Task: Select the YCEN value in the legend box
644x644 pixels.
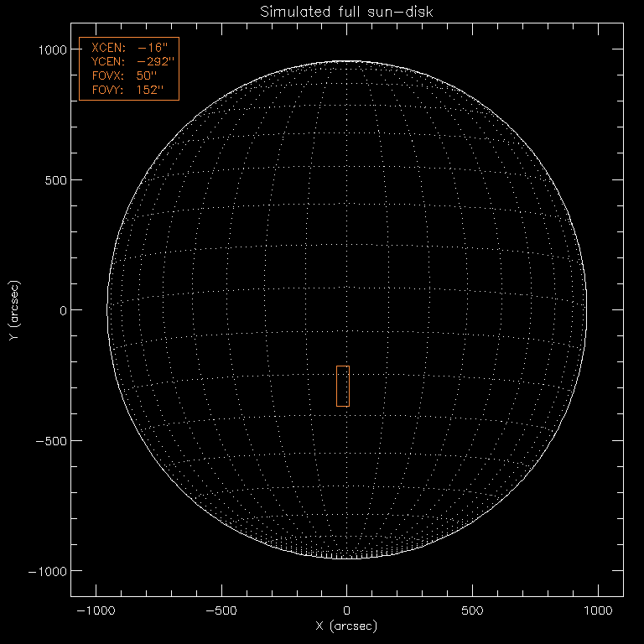Action: (x=155, y=62)
